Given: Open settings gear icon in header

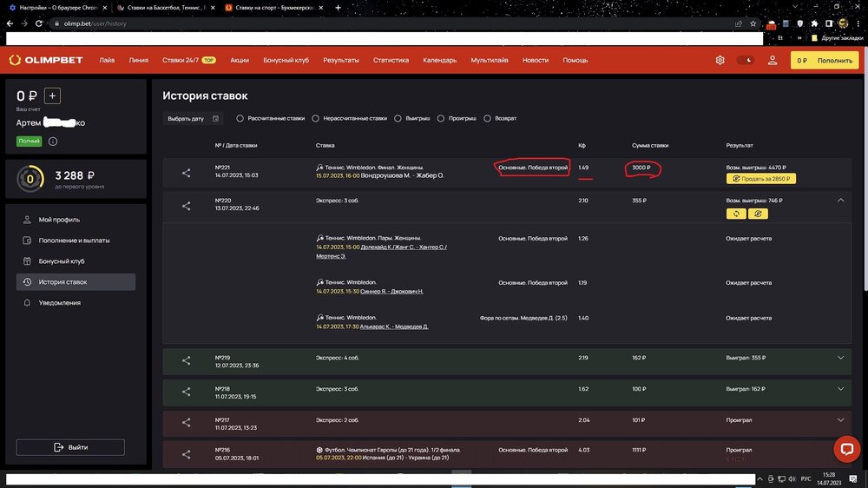Looking at the screenshot, I should (720, 60).
